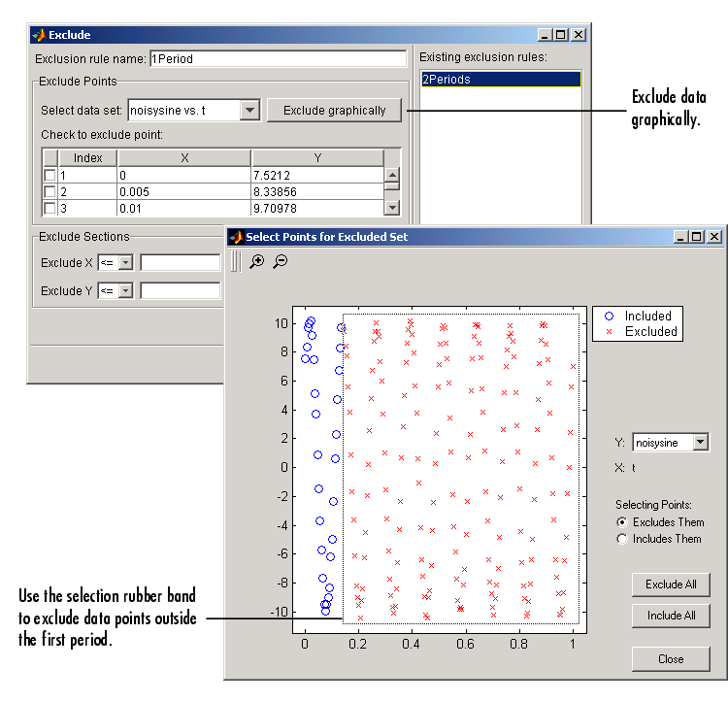Click the Exclude graphically button
Image resolution: width=728 pixels, height=701 pixels.
(x=334, y=111)
